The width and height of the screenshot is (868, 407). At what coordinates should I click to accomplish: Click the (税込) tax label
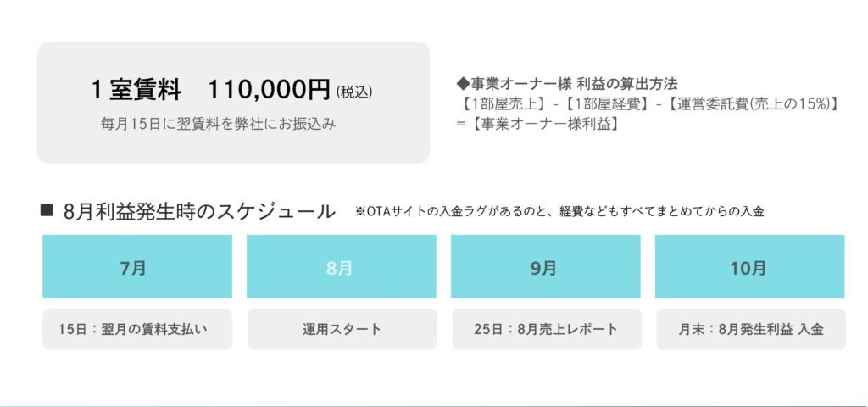coord(353,92)
